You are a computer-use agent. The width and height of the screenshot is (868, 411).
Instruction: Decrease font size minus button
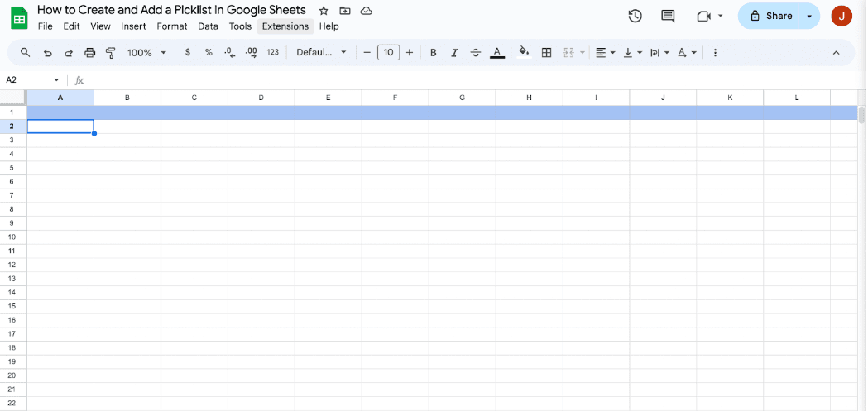coord(367,53)
